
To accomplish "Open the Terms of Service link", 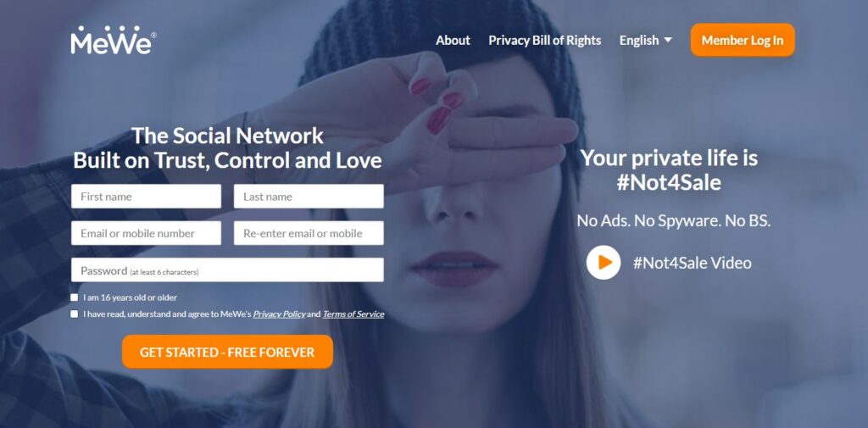I will tap(353, 314).
